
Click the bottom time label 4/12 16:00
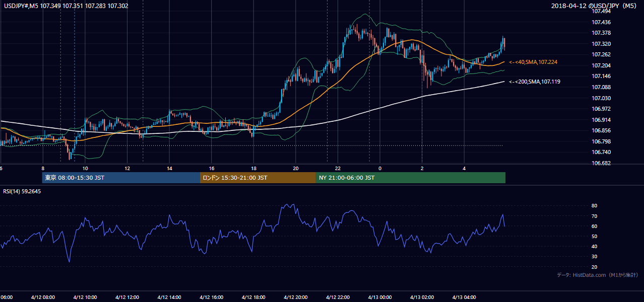click(211, 297)
